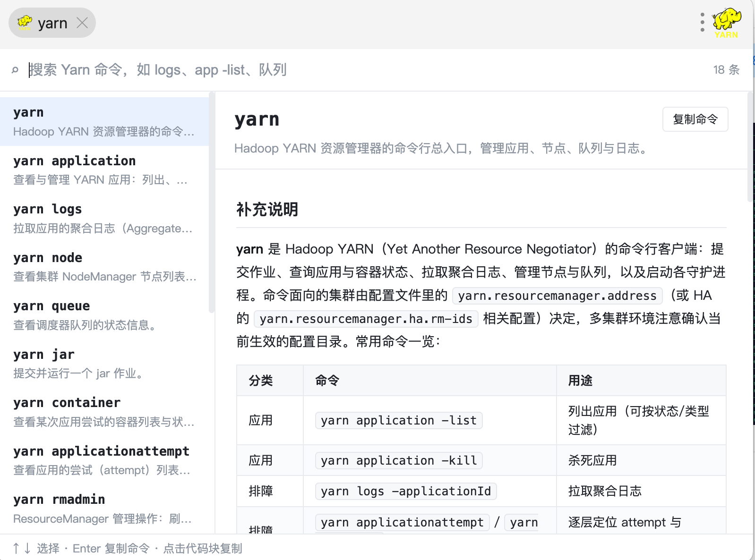755x560 pixels.
Task: Select the yarn queue entry
Action: pos(104,315)
